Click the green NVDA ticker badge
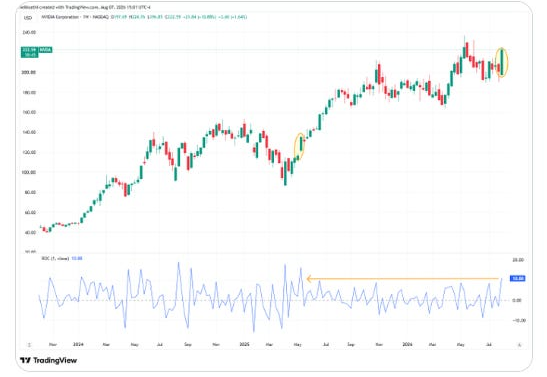This screenshot has width=547, height=377. coord(45,50)
